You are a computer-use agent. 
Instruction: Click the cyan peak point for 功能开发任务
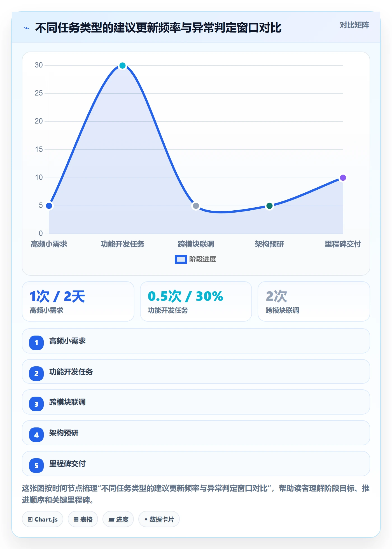pyautogui.click(x=122, y=66)
